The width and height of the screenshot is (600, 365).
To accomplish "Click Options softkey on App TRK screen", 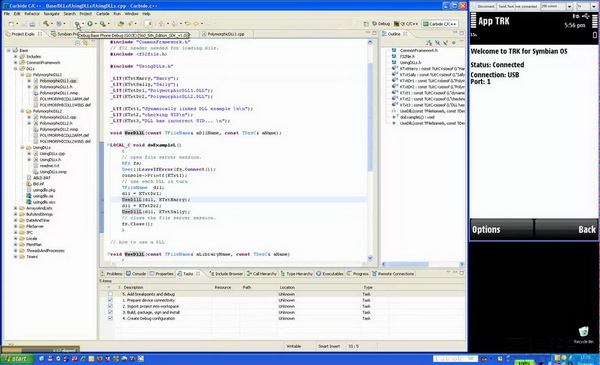I will tap(486, 229).
